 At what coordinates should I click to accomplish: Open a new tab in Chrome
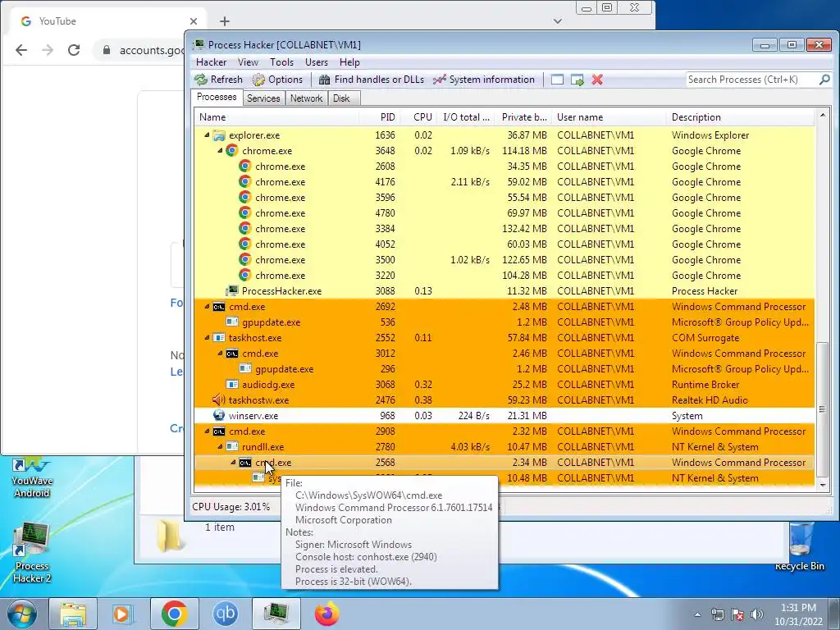(x=225, y=21)
